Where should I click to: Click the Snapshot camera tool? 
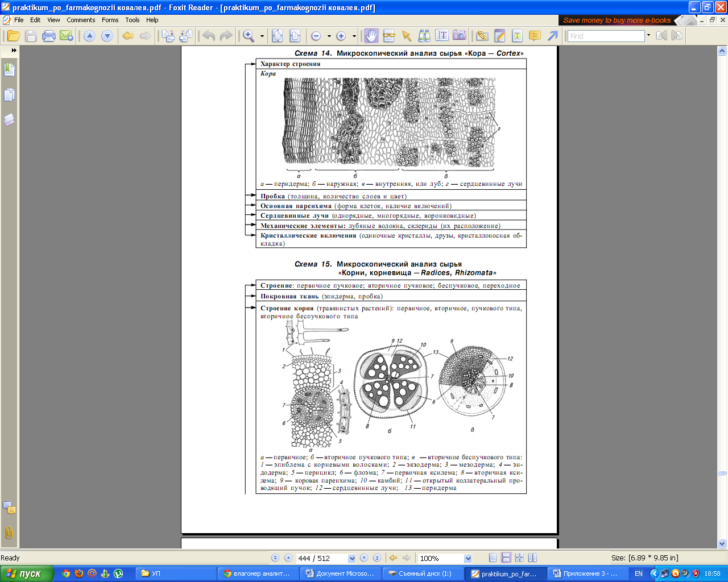point(460,36)
